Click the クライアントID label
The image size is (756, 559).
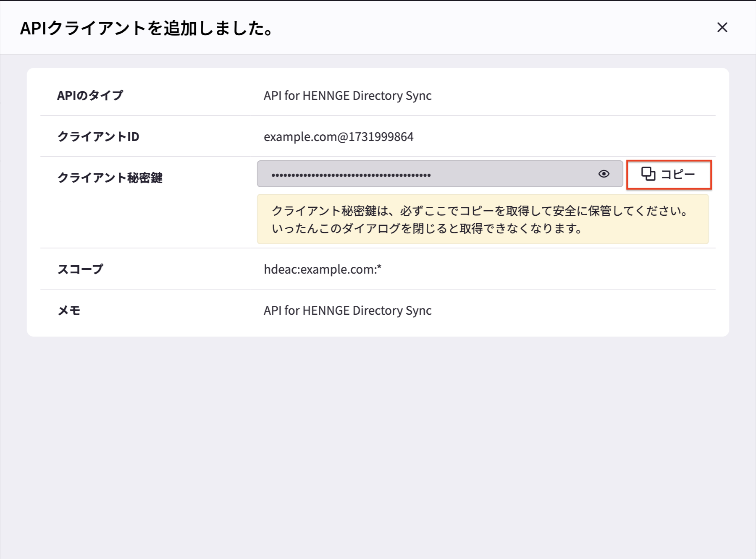coord(98,137)
